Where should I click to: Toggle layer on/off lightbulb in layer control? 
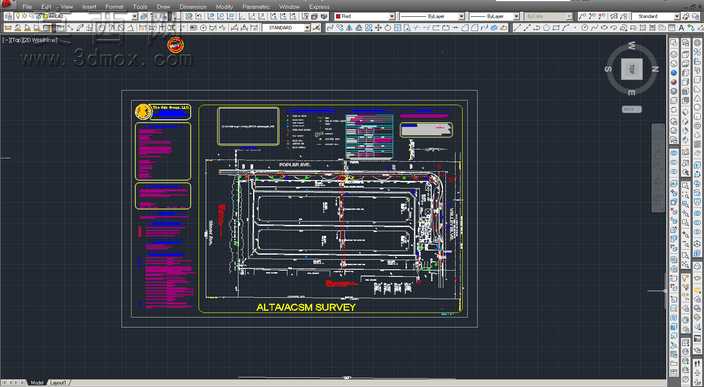click(17, 16)
